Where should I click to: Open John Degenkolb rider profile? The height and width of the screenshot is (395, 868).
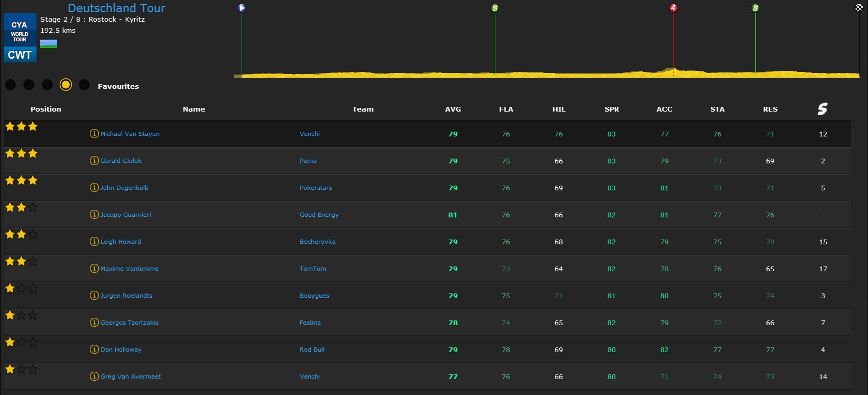coord(124,188)
